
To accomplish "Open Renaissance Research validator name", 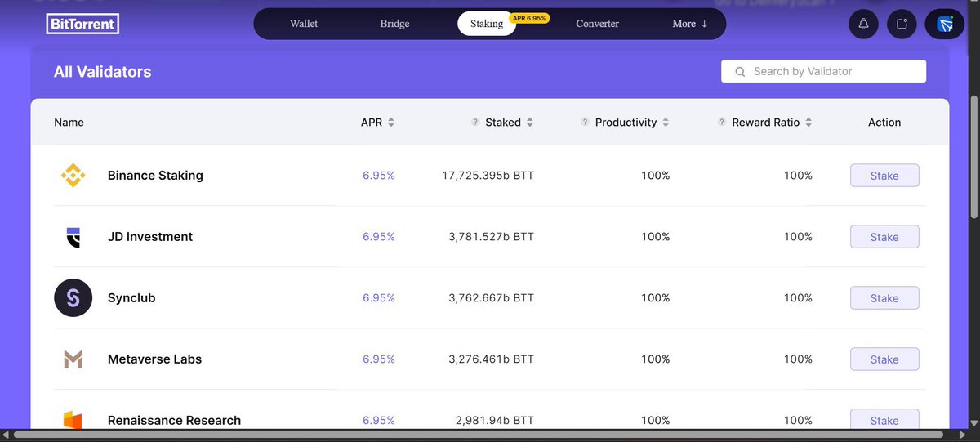I will click(174, 421).
